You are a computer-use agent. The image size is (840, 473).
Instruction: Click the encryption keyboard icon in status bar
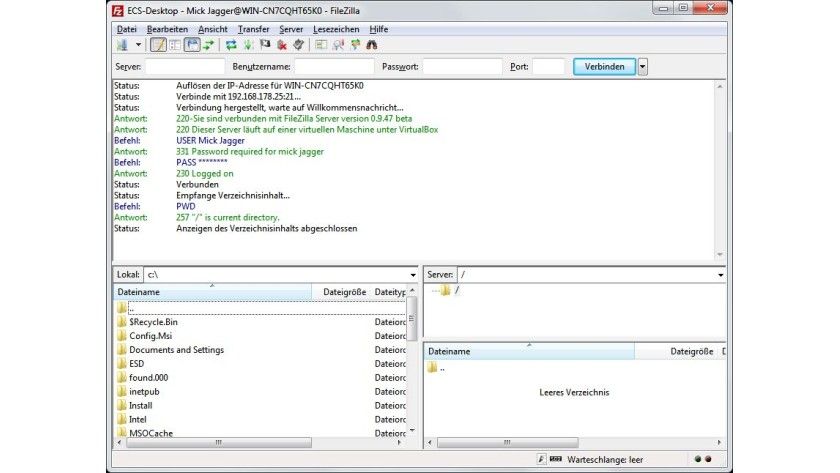556,459
